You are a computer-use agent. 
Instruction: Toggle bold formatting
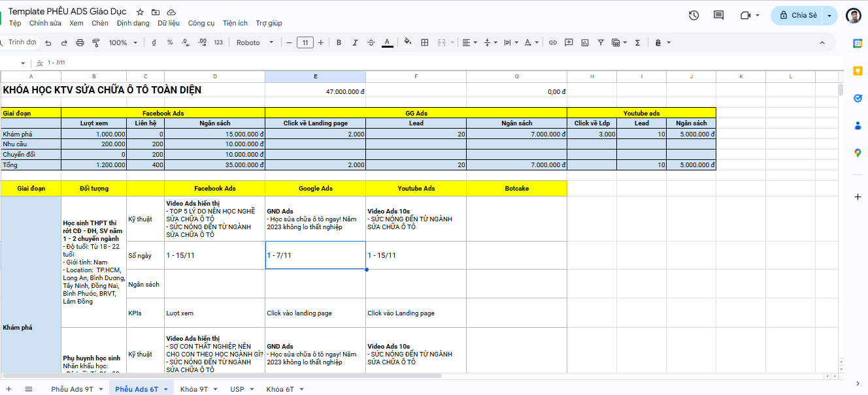339,42
